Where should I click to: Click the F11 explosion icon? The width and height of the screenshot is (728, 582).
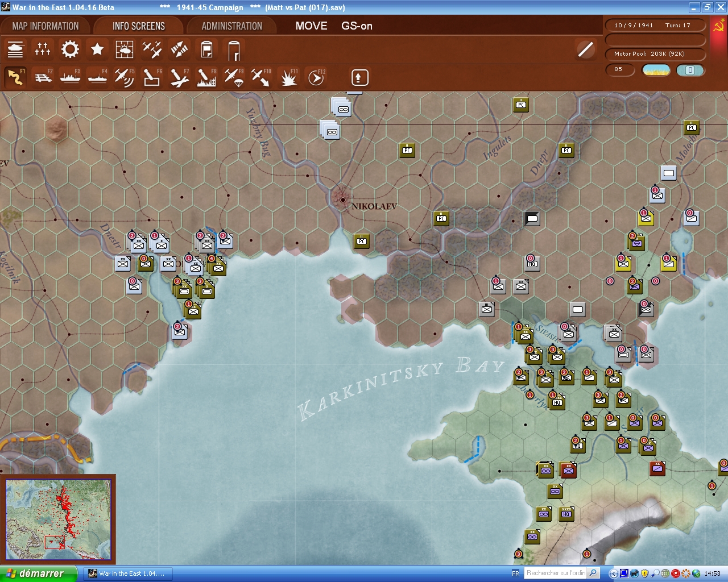point(288,77)
